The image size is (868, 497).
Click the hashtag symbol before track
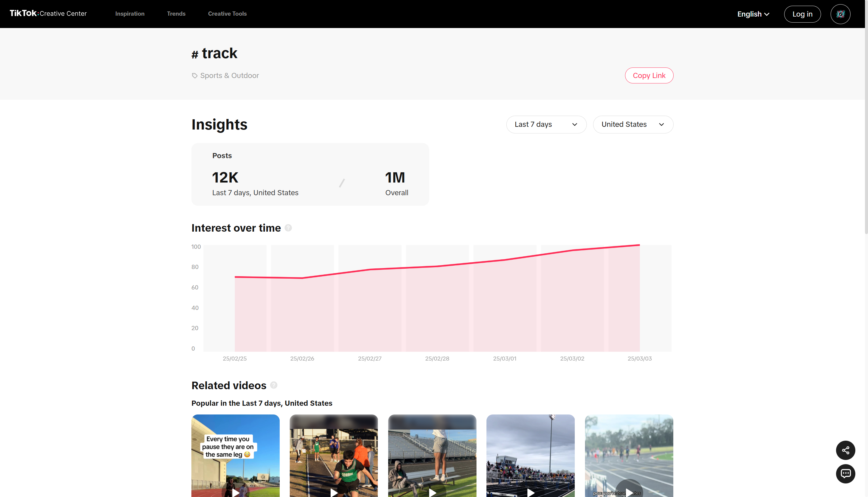pos(195,54)
